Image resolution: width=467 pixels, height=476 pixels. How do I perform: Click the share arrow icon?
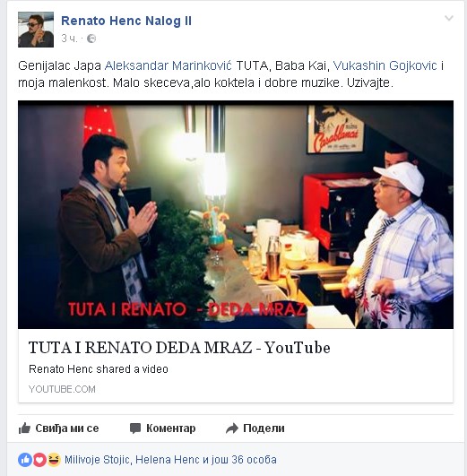click(x=232, y=428)
